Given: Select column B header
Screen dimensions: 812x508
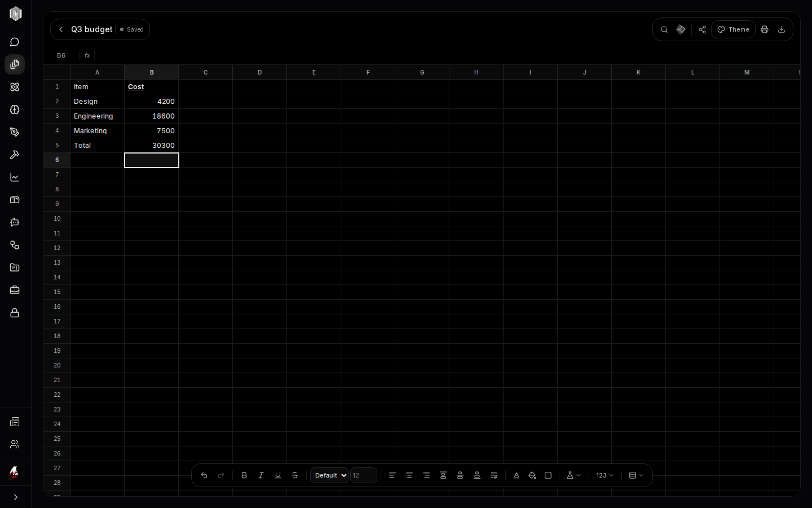Looking at the screenshot, I should click(x=152, y=72).
